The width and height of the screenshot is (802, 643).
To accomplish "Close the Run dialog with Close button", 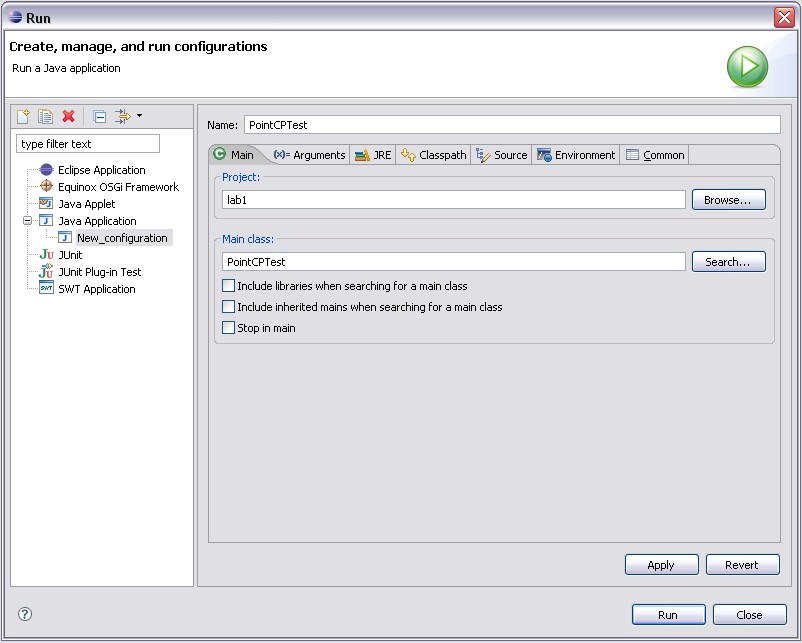I will coord(749,614).
